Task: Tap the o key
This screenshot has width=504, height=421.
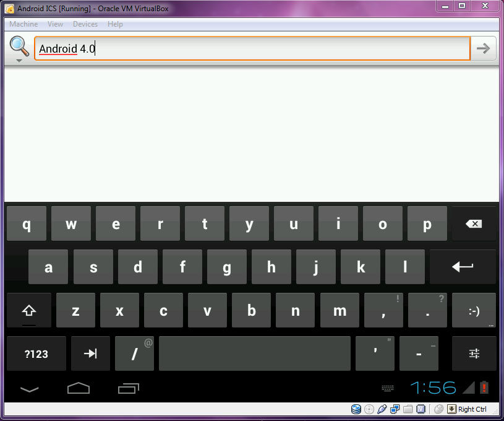Action: [383, 224]
